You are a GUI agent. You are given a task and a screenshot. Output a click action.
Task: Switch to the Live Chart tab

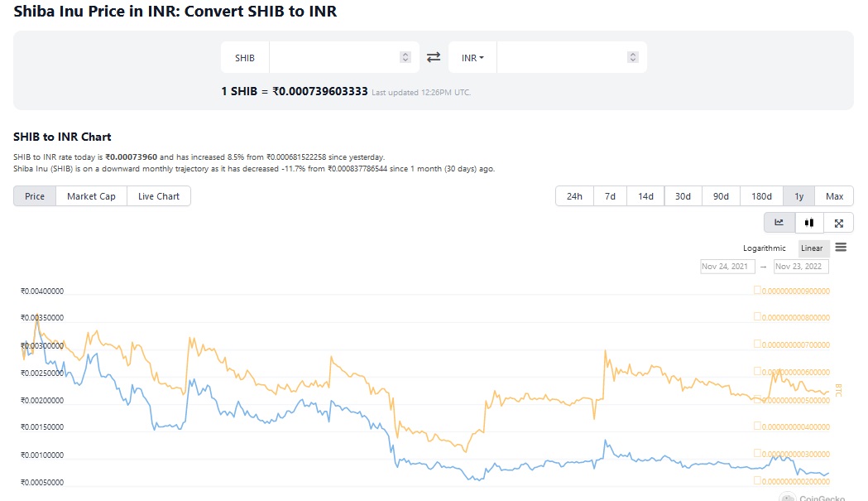[159, 196]
